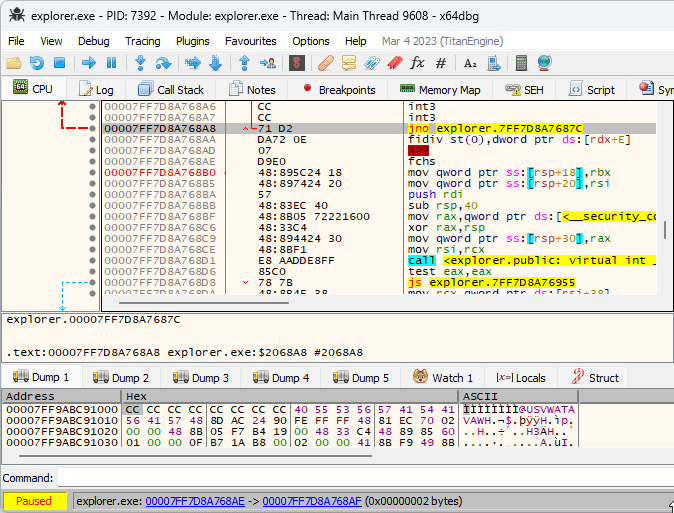Open the Help menu
The height and width of the screenshot is (513, 674).
click(355, 41)
